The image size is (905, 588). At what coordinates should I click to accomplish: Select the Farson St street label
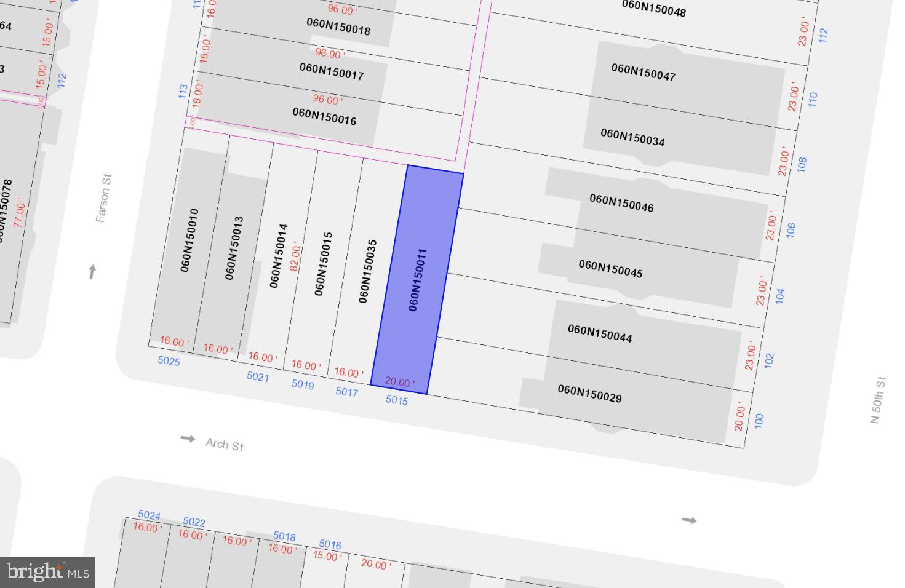103,198
